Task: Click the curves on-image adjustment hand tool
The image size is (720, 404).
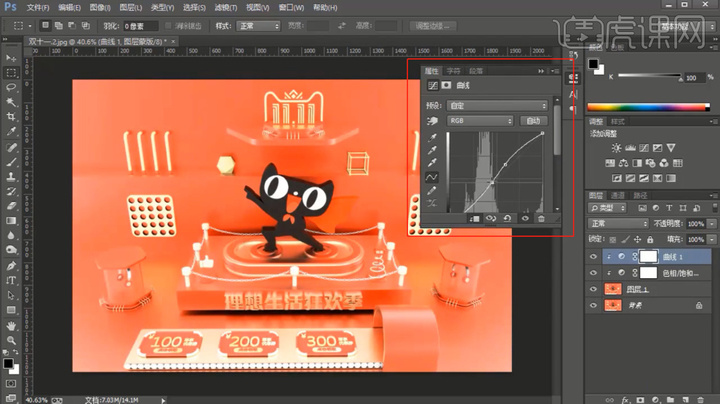Action: tap(432, 121)
